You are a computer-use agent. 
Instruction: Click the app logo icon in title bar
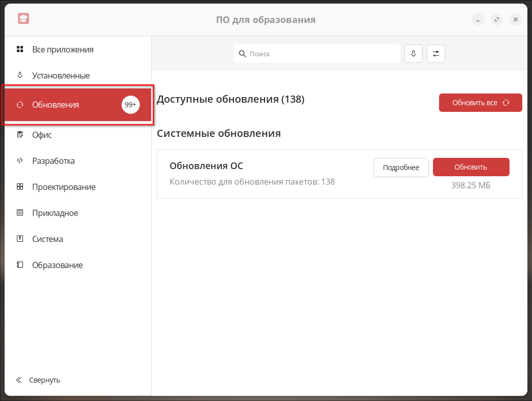(x=23, y=19)
